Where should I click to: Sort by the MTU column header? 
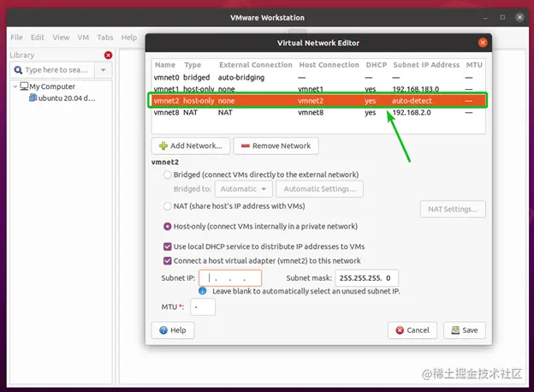pyautogui.click(x=474, y=65)
